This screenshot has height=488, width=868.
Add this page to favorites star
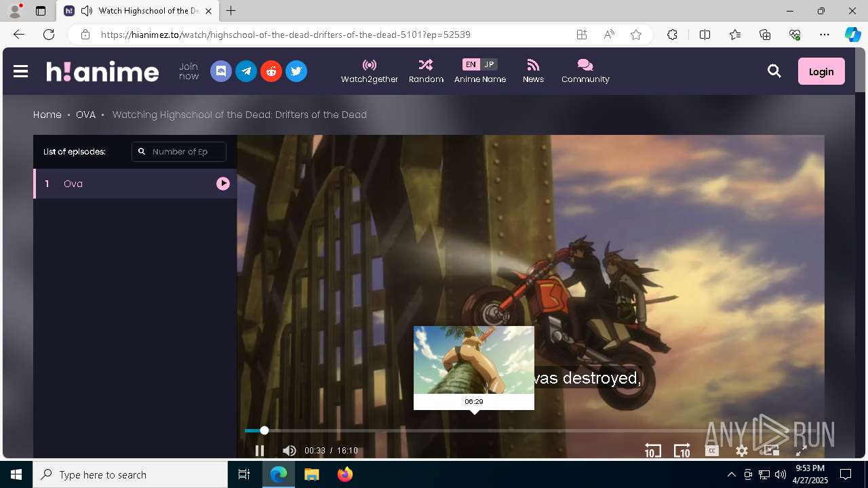(x=636, y=35)
